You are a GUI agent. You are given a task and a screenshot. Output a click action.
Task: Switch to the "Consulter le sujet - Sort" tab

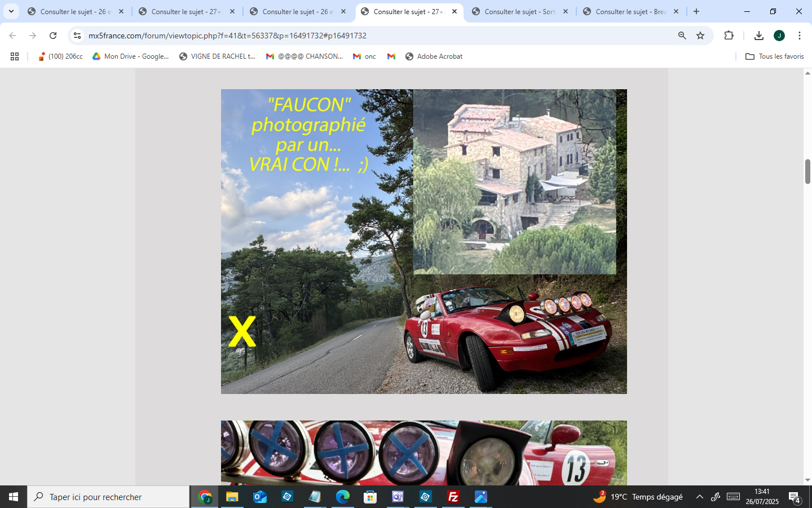(x=519, y=11)
